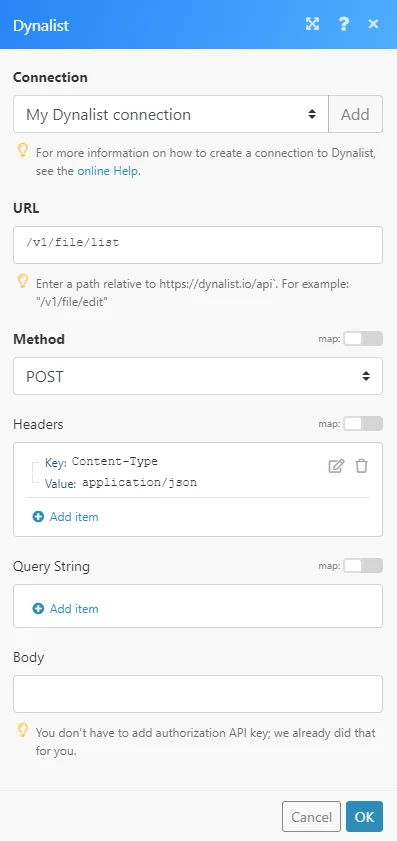Focus the URL input field
The height and width of the screenshot is (841, 397).
[198, 245]
